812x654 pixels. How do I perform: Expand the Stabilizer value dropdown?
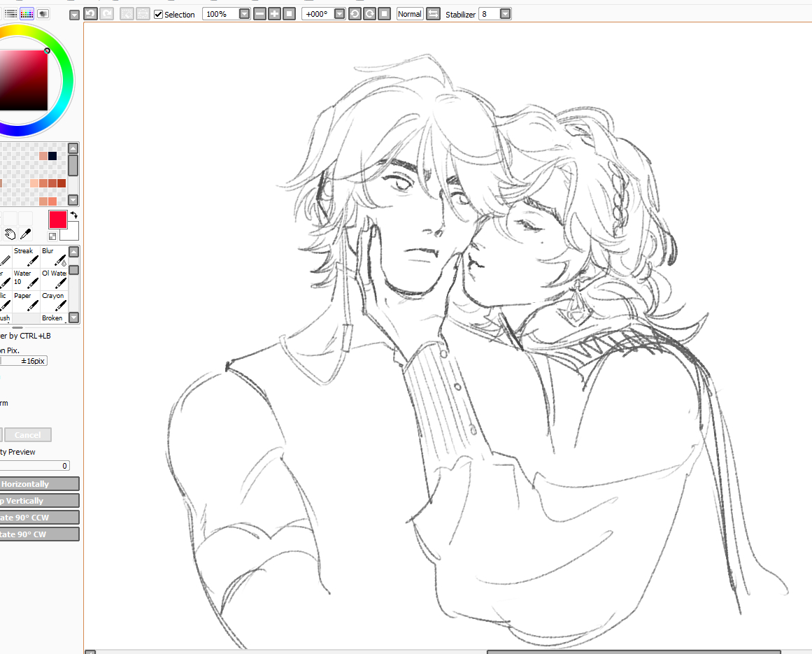tap(505, 14)
